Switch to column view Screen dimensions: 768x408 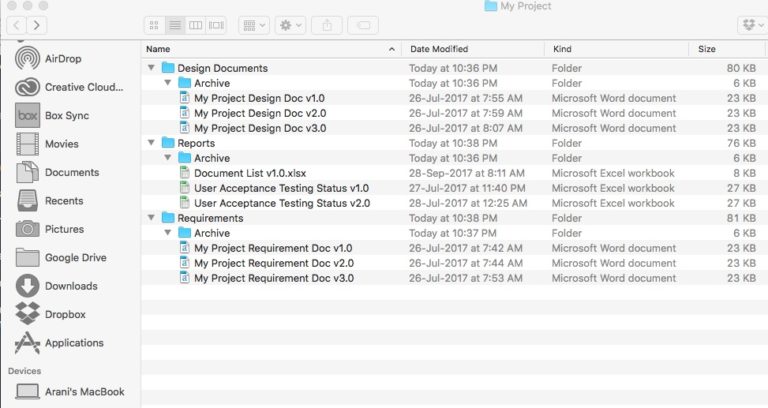(195, 25)
